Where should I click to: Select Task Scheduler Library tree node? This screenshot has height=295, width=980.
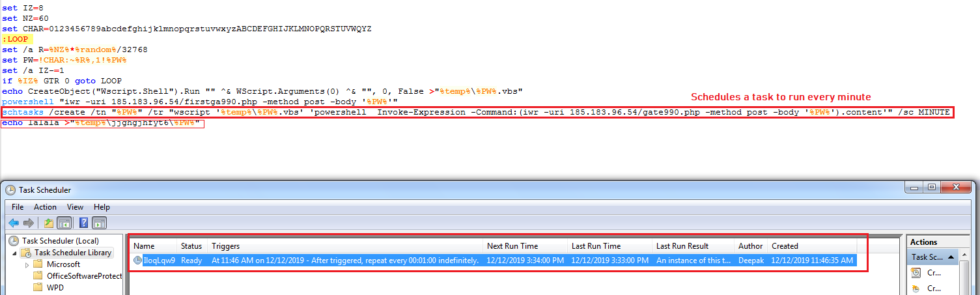pyautogui.click(x=66, y=253)
